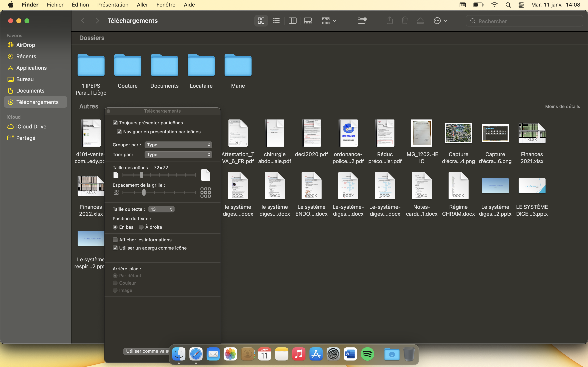
Task: Click the new folder toolbar icon
Action: 362,21
